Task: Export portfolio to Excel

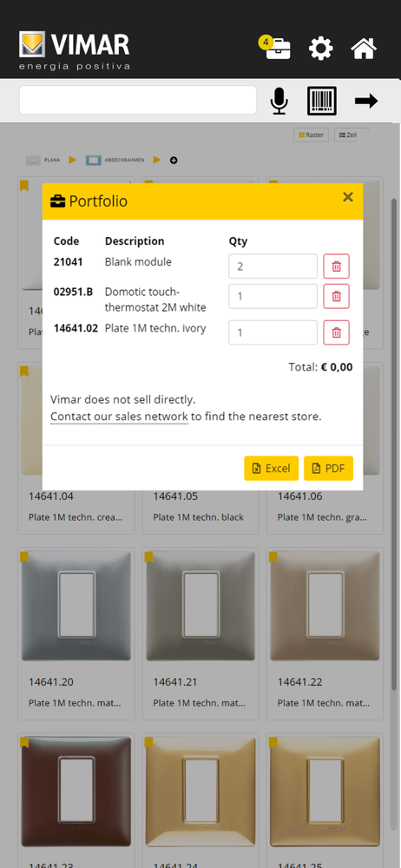Action: (272, 469)
